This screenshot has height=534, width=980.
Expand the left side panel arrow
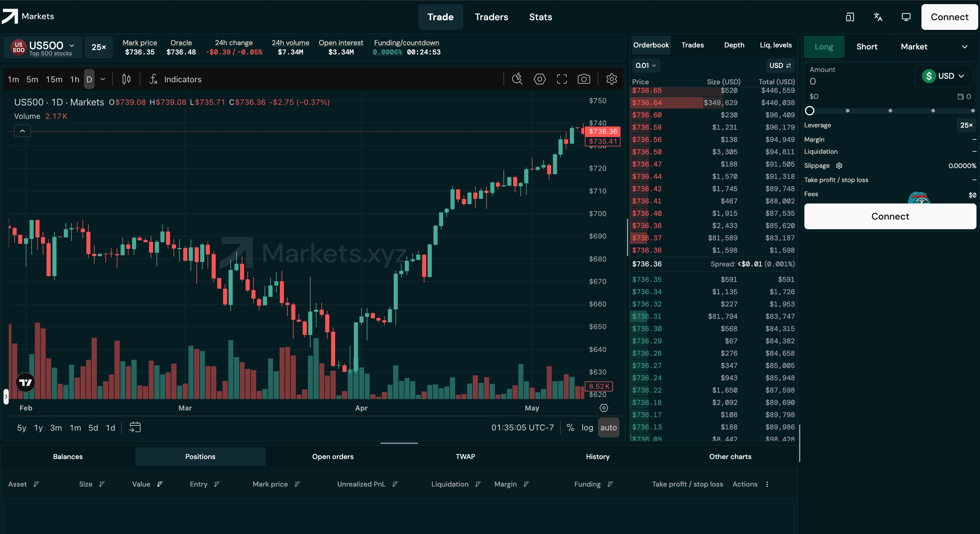click(6, 396)
